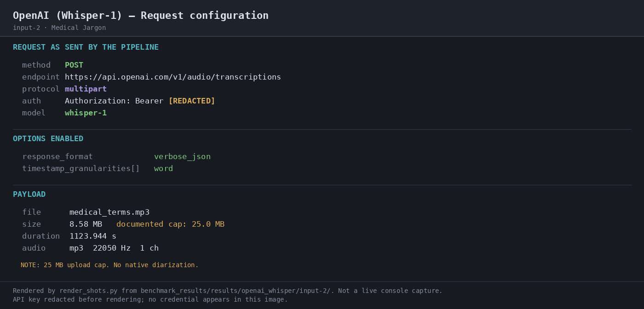Click the documented cap 25.0 MB text
644x309 pixels.
tap(170, 224)
